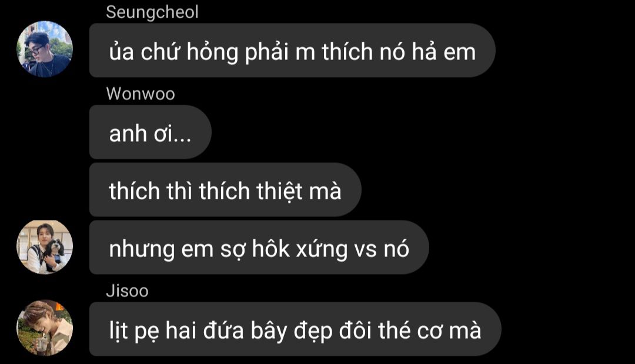Click the first message sent by Wonwoo

[151, 132]
